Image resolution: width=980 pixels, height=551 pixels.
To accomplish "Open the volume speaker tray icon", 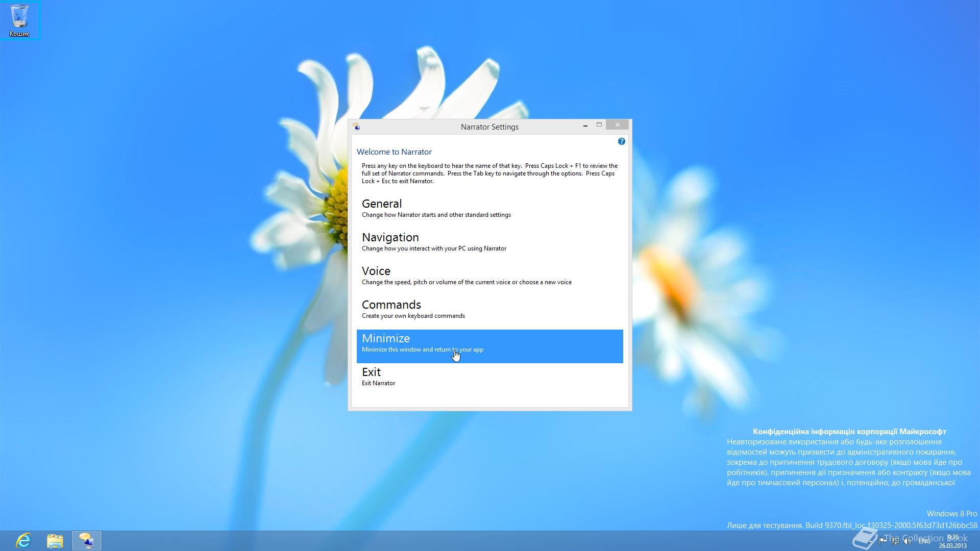I will click(907, 541).
